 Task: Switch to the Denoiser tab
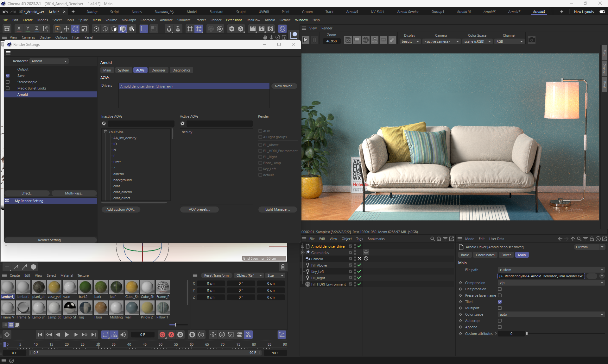(x=158, y=70)
